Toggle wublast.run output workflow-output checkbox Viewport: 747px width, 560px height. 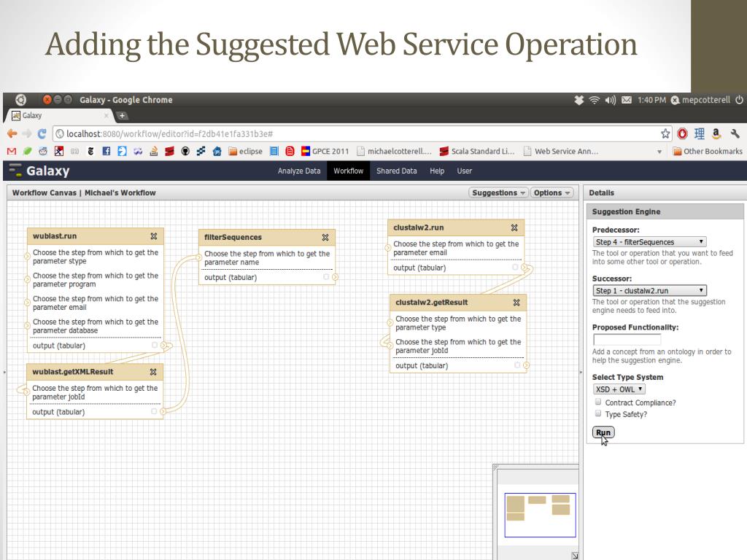pos(155,345)
